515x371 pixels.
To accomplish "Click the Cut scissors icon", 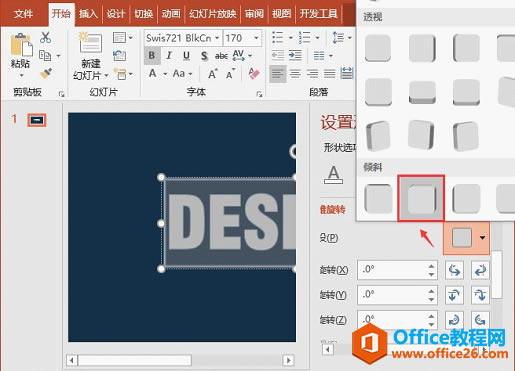I will (45, 37).
